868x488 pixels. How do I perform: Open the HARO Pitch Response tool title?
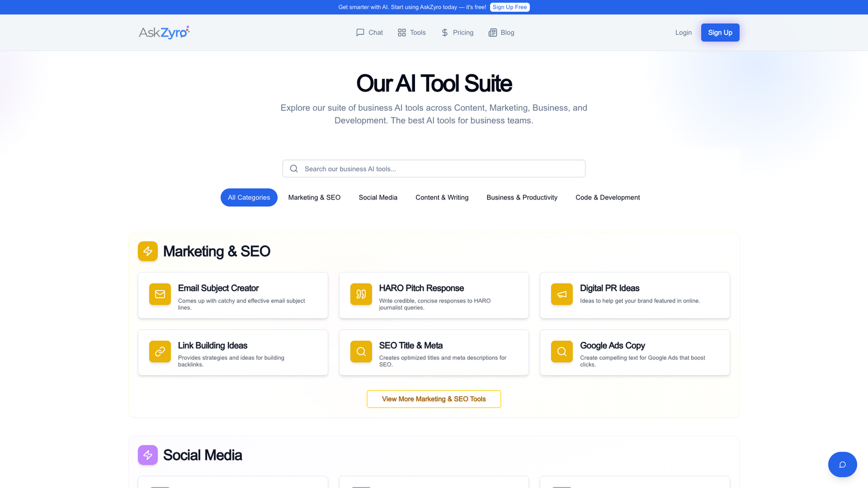[422, 288]
